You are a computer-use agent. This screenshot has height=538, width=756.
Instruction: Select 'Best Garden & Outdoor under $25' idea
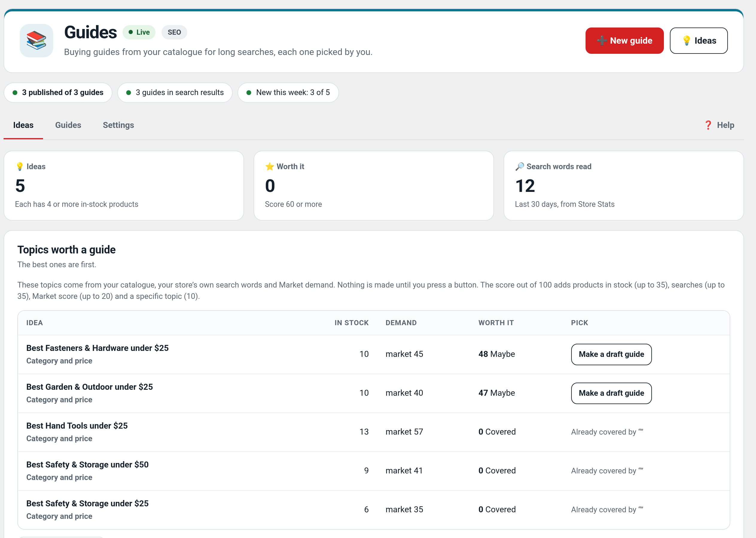pyautogui.click(x=89, y=386)
